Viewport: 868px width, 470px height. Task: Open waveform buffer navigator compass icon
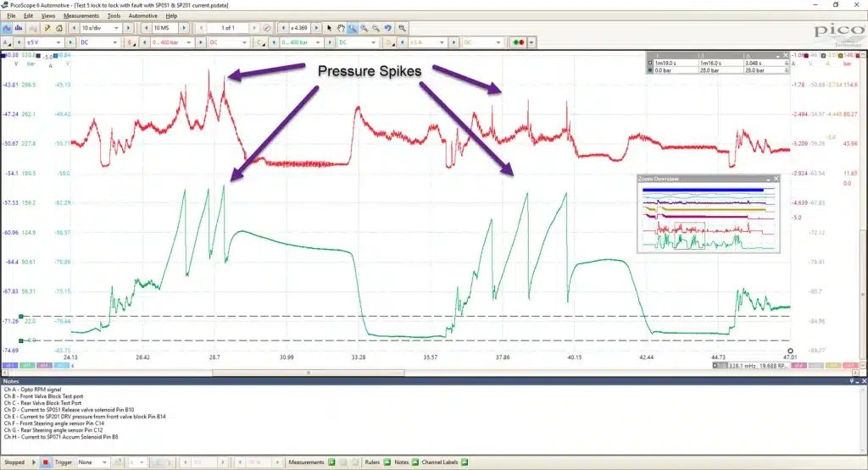point(267,28)
